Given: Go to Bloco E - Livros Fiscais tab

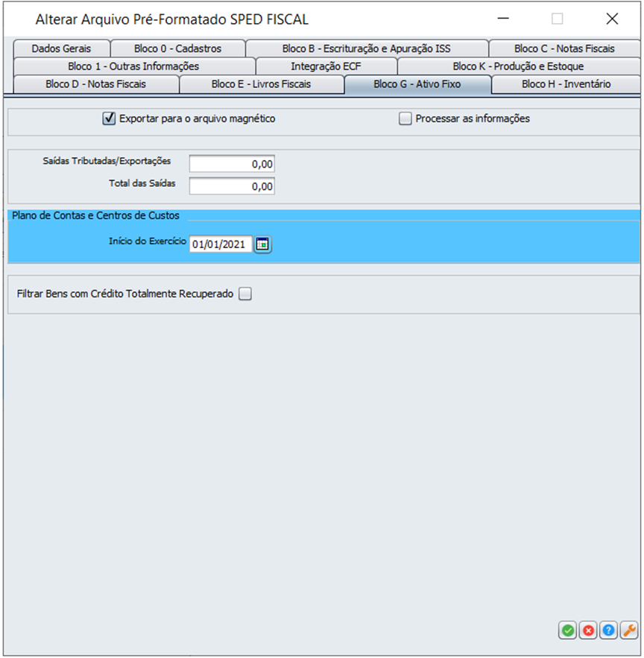Looking at the screenshot, I should pos(261,84).
